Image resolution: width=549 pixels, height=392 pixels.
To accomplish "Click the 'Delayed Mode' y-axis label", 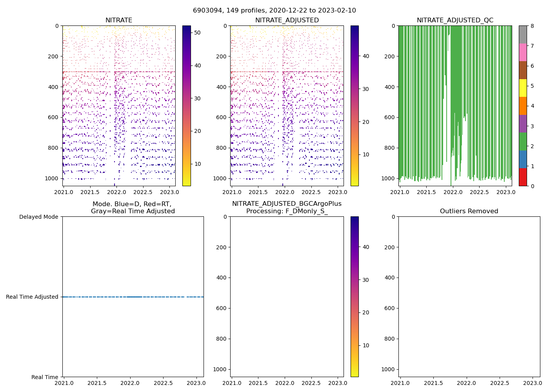I will 38,217.
